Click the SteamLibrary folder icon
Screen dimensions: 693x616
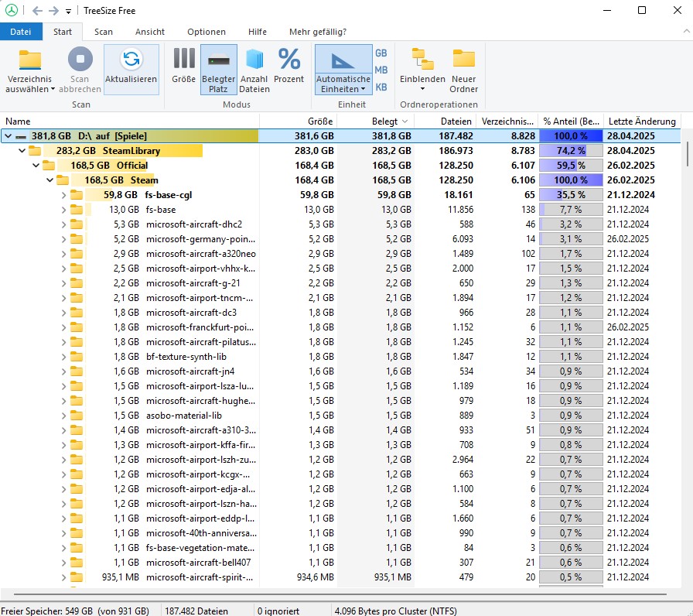[35, 151]
